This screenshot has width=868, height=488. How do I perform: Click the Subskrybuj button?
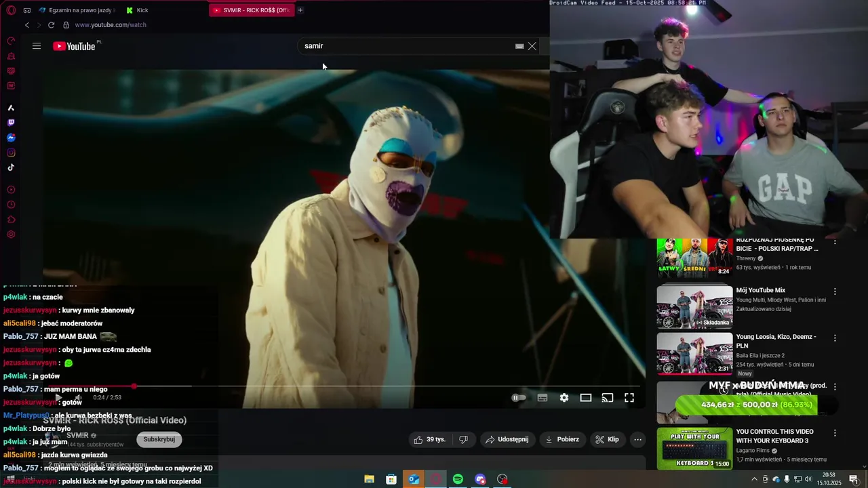[159, 439]
